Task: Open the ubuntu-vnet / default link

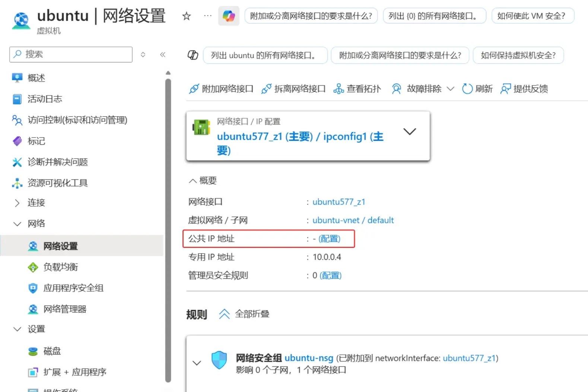Action: (353, 220)
